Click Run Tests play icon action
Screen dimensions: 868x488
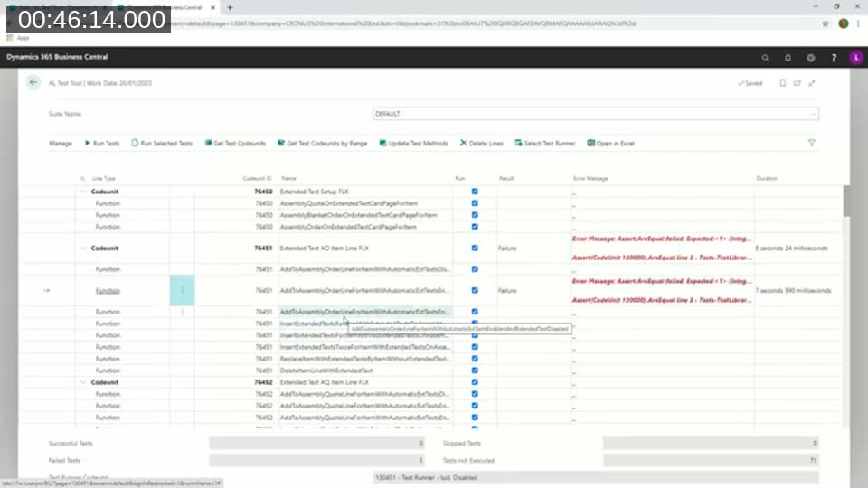pos(102,144)
